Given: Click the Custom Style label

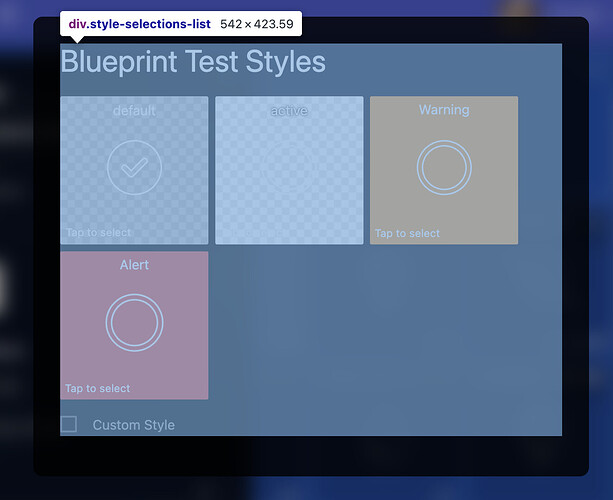Looking at the screenshot, I should 134,425.
